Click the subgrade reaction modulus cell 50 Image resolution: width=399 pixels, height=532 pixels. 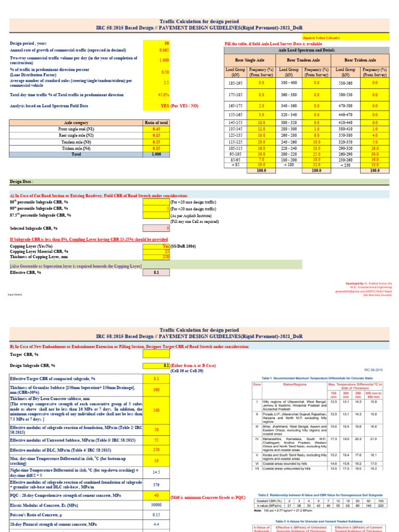tap(156, 430)
